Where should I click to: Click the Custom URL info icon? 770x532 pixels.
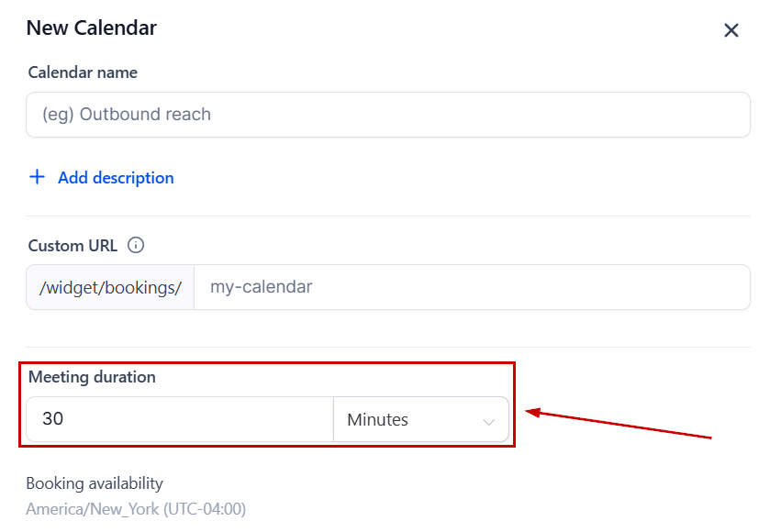pyautogui.click(x=136, y=245)
